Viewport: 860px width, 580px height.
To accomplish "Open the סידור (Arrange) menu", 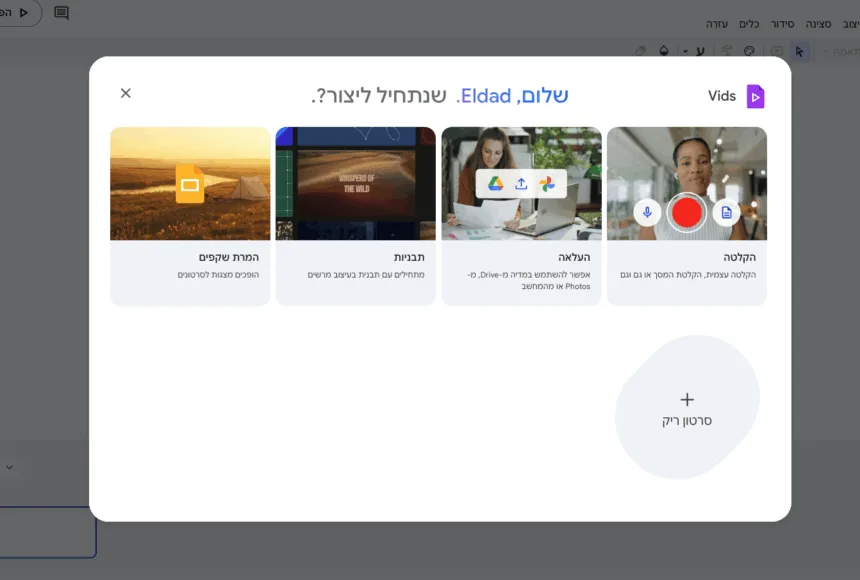I will (x=783, y=24).
